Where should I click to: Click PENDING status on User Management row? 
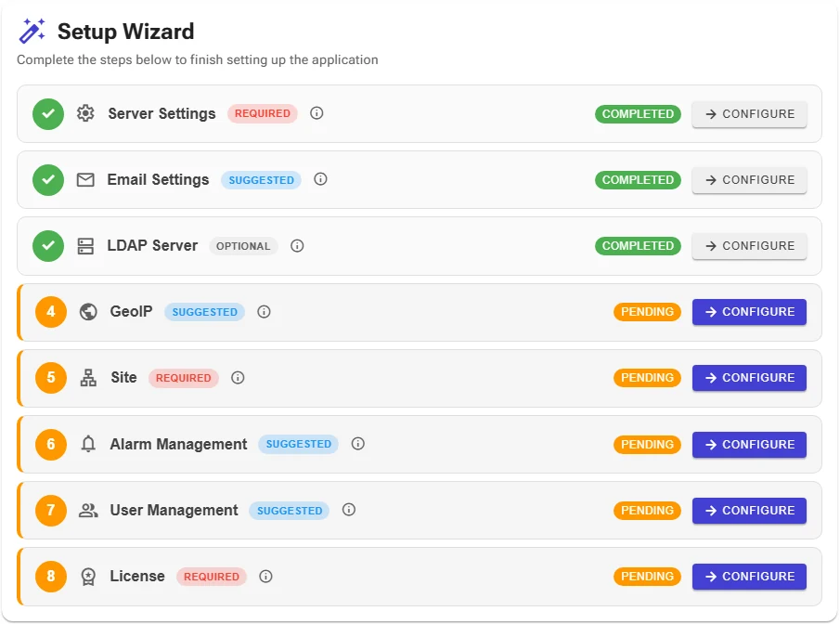coord(647,511)
